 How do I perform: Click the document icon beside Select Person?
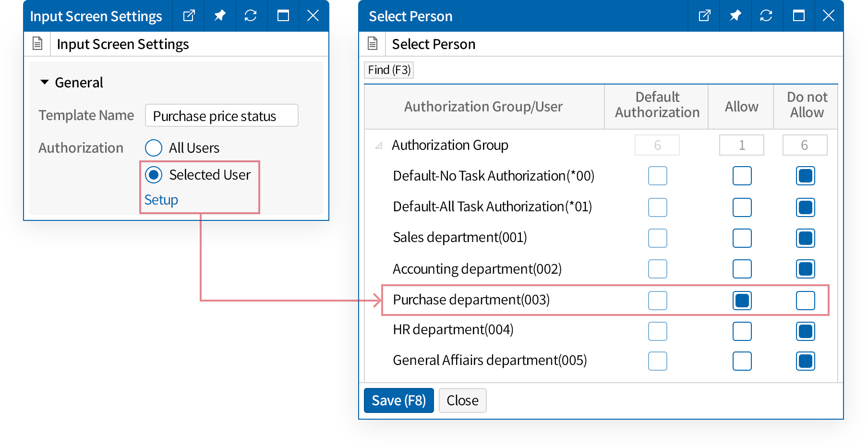coord(373,44)
